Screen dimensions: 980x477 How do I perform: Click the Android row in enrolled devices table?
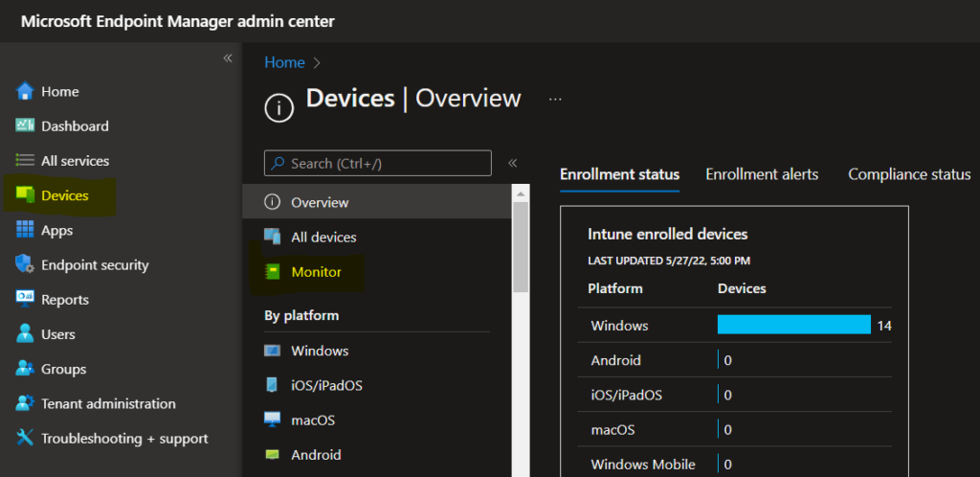(735, 360)
